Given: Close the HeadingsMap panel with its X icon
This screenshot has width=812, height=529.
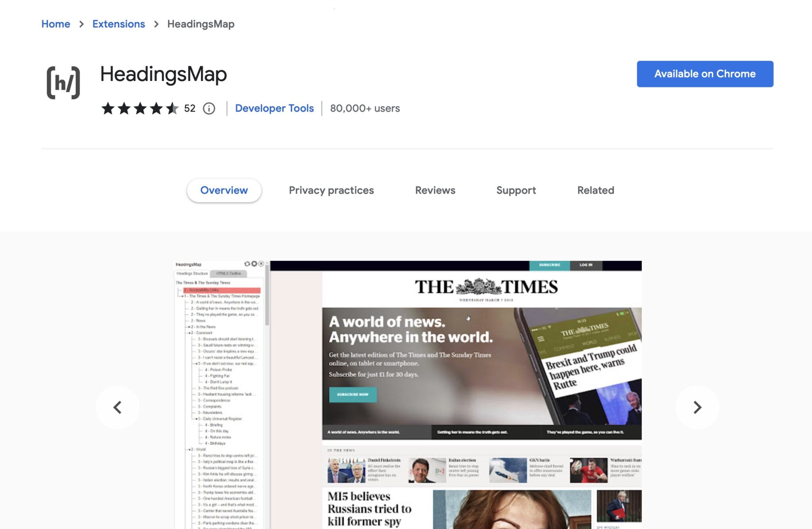Looking at the screenshot, I should click(261, 264).
